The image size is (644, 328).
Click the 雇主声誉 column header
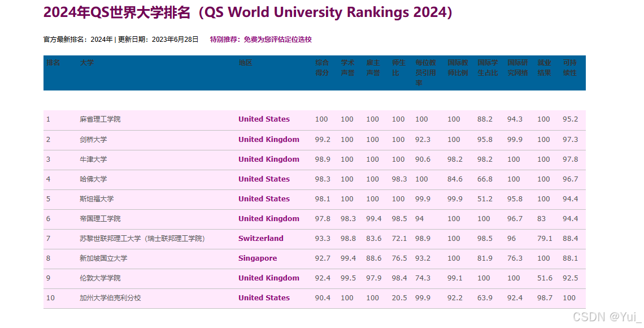(x=373, y=68)
